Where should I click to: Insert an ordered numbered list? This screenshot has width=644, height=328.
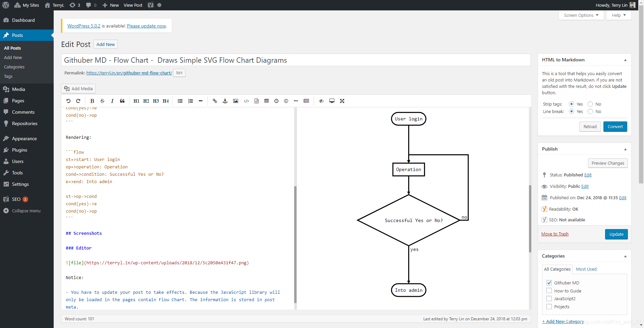[191, 101]
